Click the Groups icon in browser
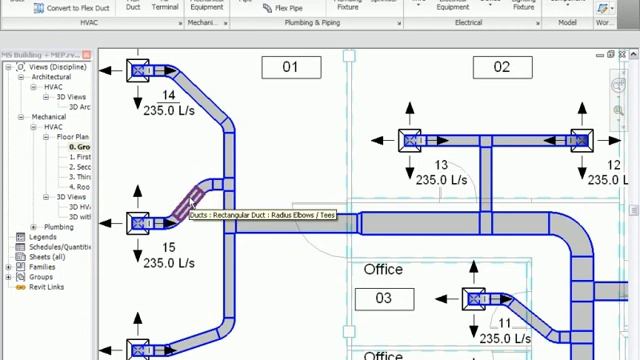This screenshot has height=360, width=640. point(20,277)
